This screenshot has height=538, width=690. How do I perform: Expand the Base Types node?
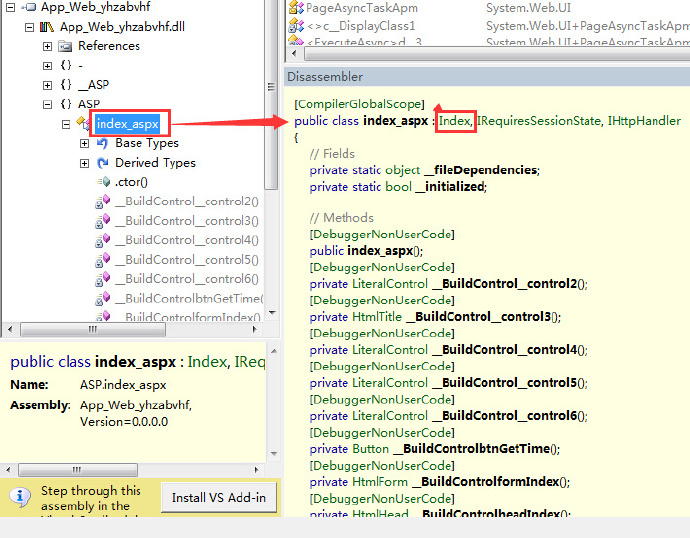click(84, 143)
